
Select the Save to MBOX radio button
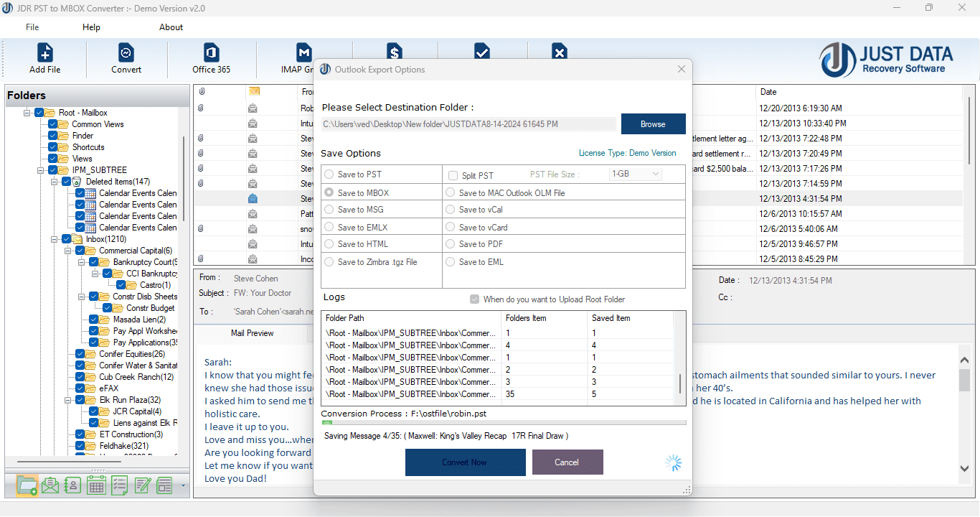[329, 192]
